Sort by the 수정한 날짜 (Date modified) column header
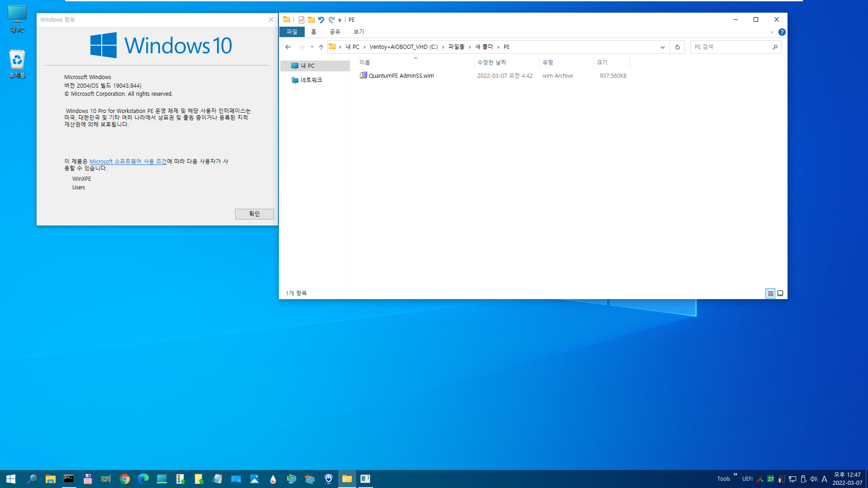Image resolution: width=868 pixels, height=488 pixels. point(506,63)
